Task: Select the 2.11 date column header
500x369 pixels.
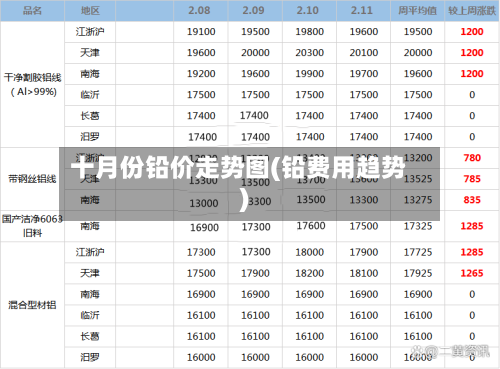Action: [x=362, y=10]
